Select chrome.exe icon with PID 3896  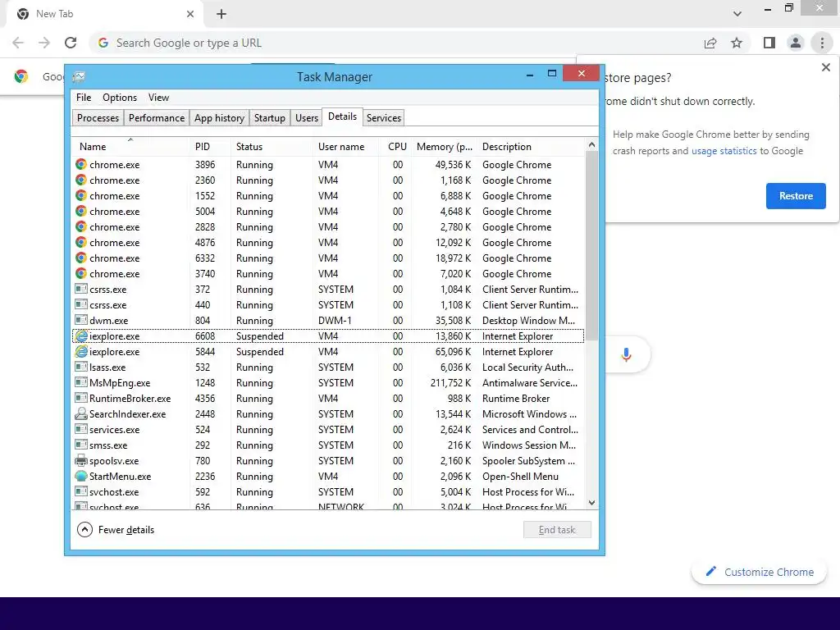tap(81, 164)
